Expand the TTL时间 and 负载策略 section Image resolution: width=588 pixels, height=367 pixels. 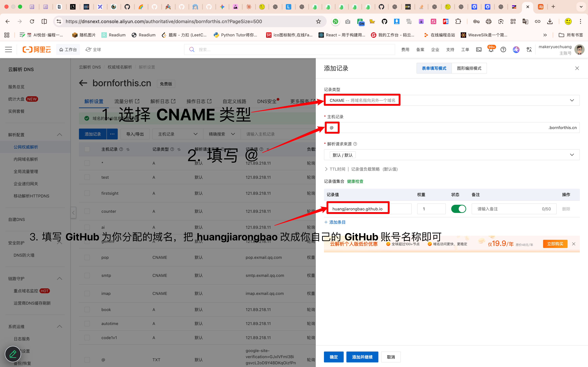click(361, 169)
